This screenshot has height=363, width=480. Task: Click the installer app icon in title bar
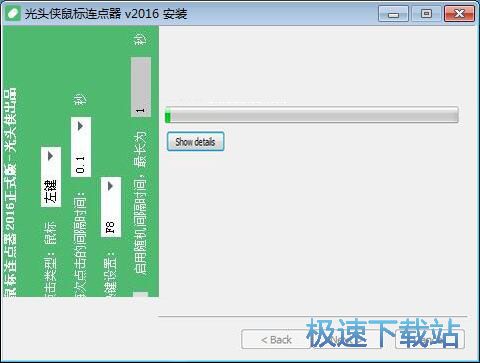pos(13,14)
